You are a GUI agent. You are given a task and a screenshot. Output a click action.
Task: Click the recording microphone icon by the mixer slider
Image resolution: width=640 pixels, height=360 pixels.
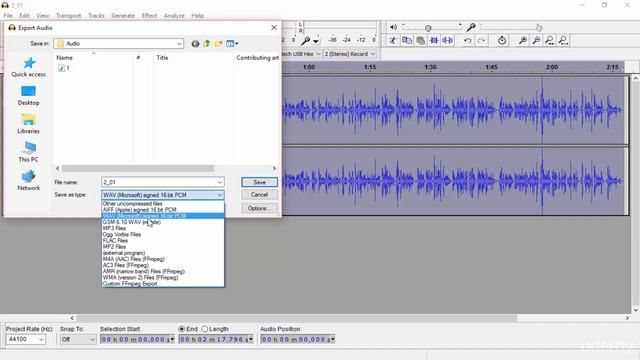pos(471,27)
